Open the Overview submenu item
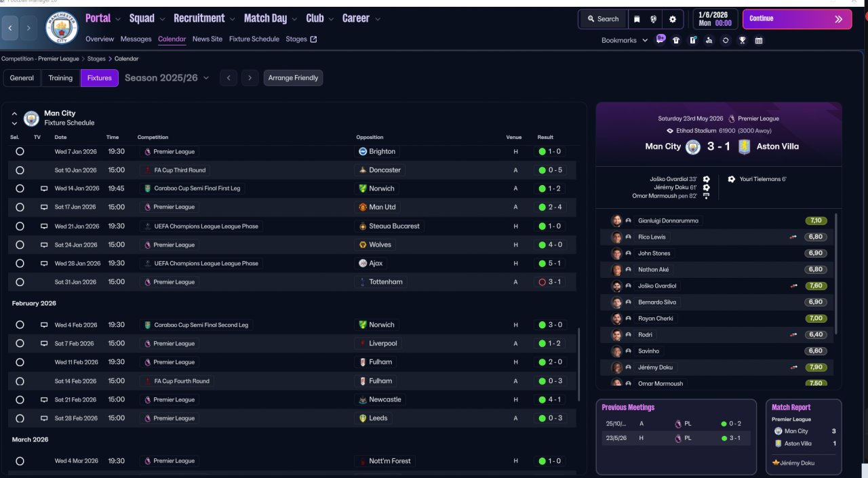868x478 pixels. pos(100,39)
